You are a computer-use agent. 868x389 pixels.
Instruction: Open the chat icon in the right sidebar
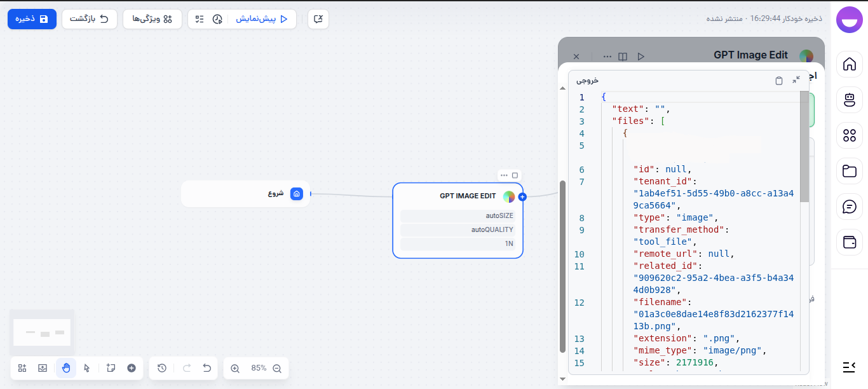[x=850, y=207]
